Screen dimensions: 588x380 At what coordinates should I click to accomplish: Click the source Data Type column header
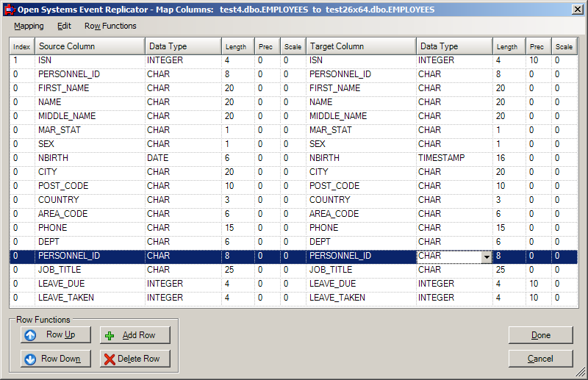[x=183, y=46]
